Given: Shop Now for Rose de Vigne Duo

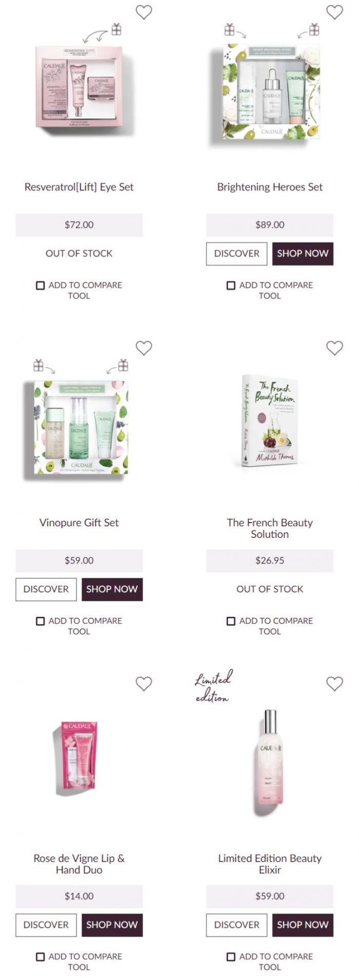Looking at the screenshot, I should tap(112, 925).
